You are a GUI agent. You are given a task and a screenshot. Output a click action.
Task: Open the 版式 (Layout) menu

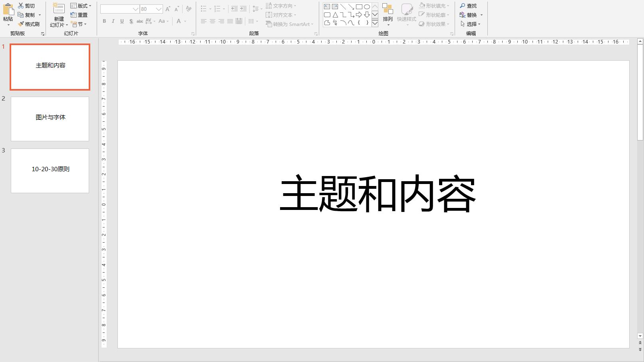click(x=81, y=5)
